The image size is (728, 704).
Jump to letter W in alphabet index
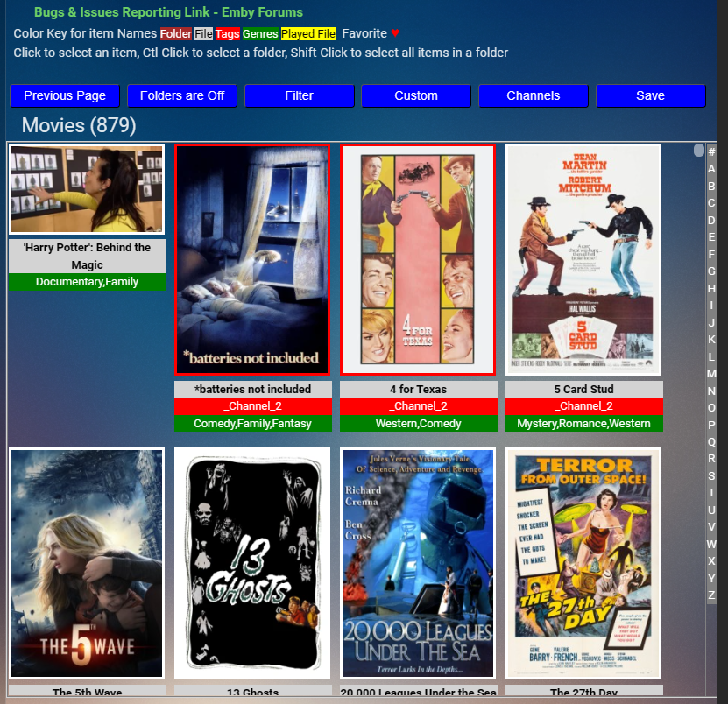[711, 544]
